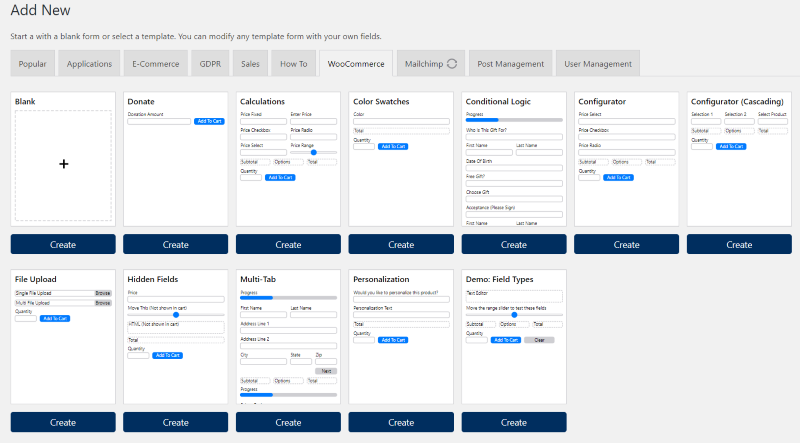Create form from Donate template
This screenshot has width=800, height=443.
176,244
